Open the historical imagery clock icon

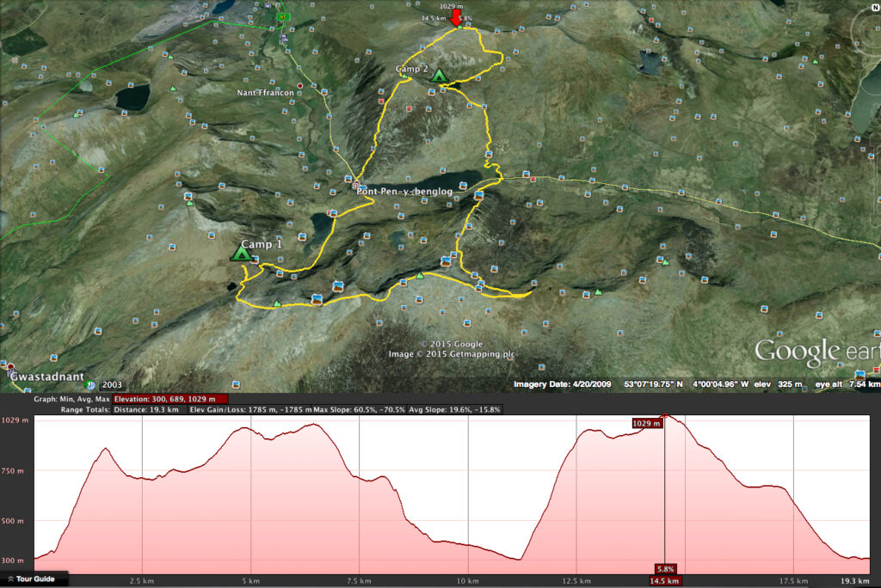(91, 385)
